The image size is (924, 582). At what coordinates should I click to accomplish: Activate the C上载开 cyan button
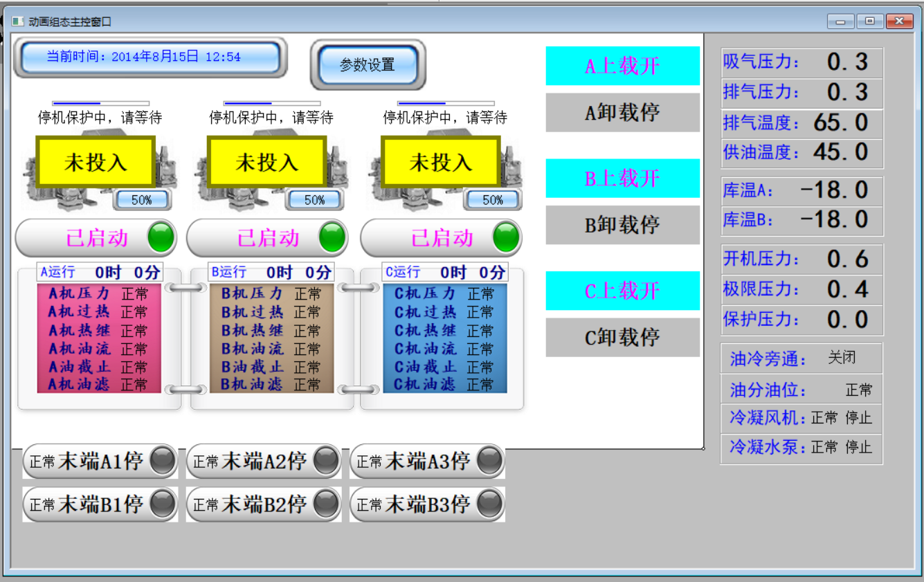coord(623,291)
